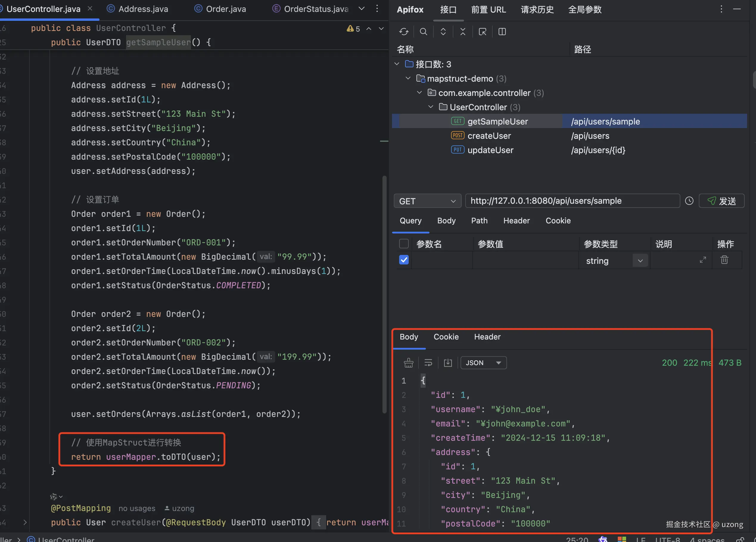This screenshot has height=542, width=756.
Task: Switch to the Order.java editor tab
Action: pyautogui.click(x=226, y=9)
